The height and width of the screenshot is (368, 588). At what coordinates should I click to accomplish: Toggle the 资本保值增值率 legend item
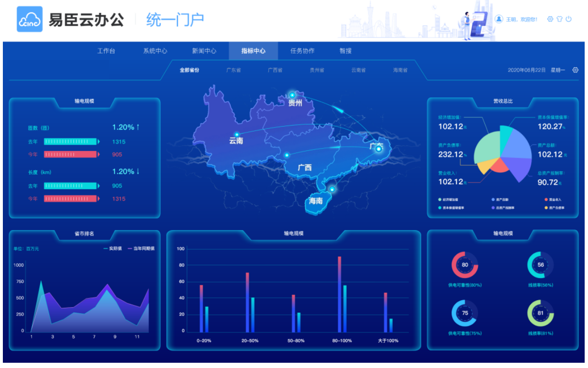[x=451, y=208]
